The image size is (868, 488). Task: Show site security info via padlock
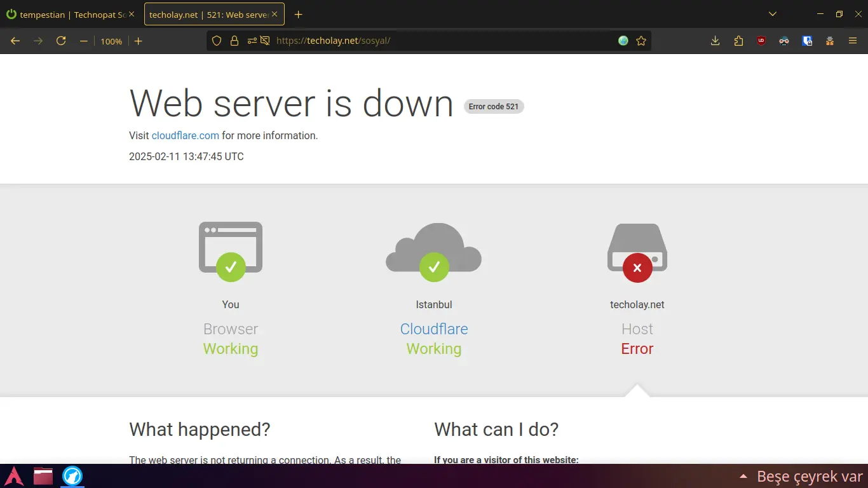[x=234, y=41]
